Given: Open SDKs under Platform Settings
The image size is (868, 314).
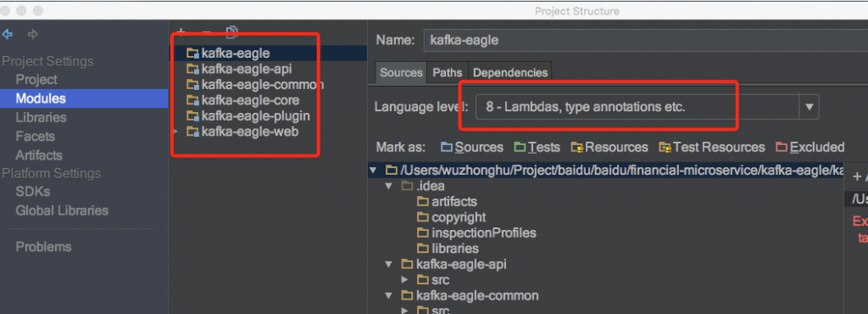Looking at the screenshot, I should (x=33, y=192).
